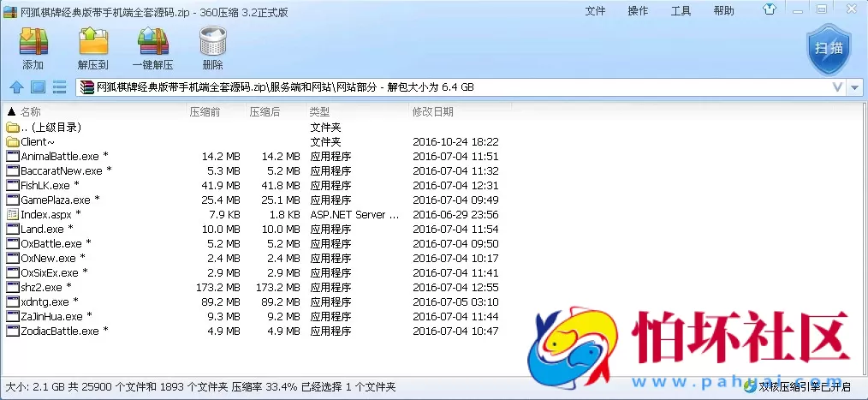Screen dimensions: 868x400
Task: Click the AnimalBattle.exe file icon
Action: 13,156
